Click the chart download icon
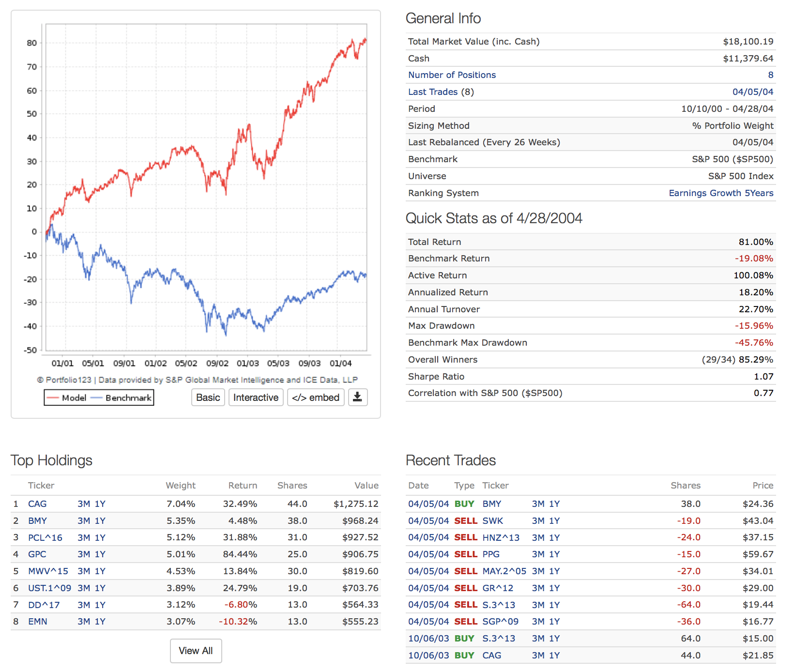The image size is (794, 672). (357, 397)
